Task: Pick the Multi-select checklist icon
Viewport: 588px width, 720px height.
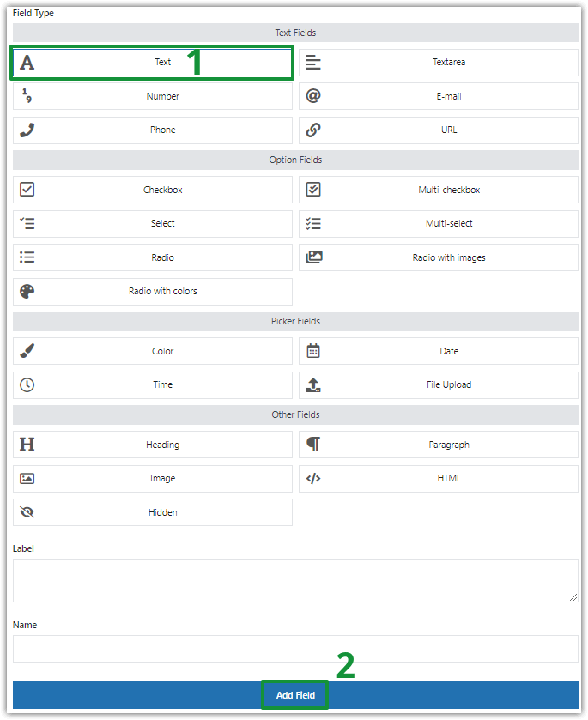Action: pos(313,224)
